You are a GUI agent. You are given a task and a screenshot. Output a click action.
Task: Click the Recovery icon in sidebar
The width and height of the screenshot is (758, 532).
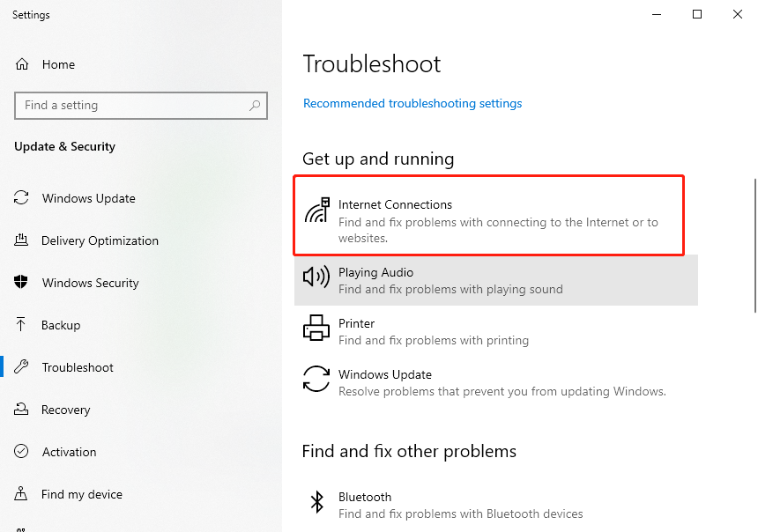tap(21, 410)
